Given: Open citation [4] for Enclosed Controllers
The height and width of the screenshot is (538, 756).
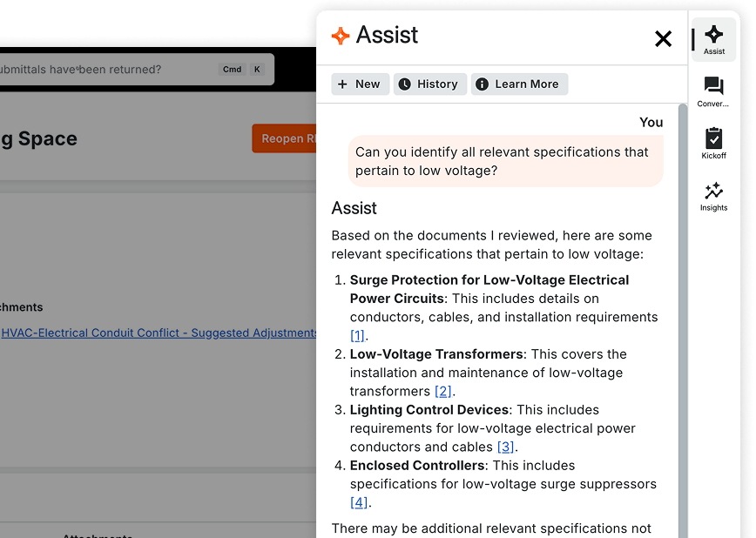Looking at the screenshot, I should coord(359,502).
